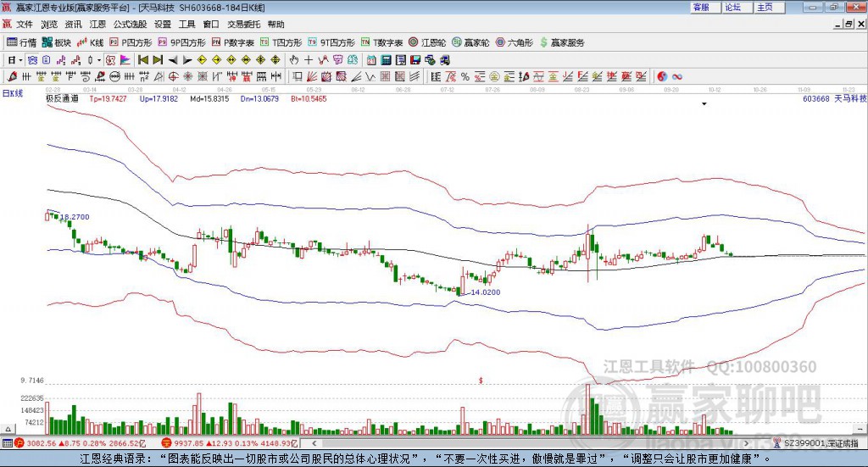
Task: Select the red pencil drawing tool
Action: [x=12, y=76]
